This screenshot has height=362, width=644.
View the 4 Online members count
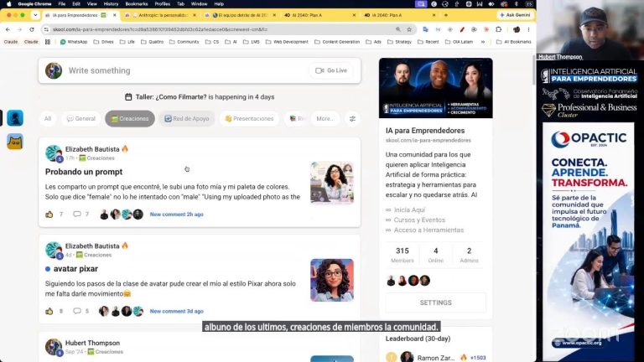(436, 255)
